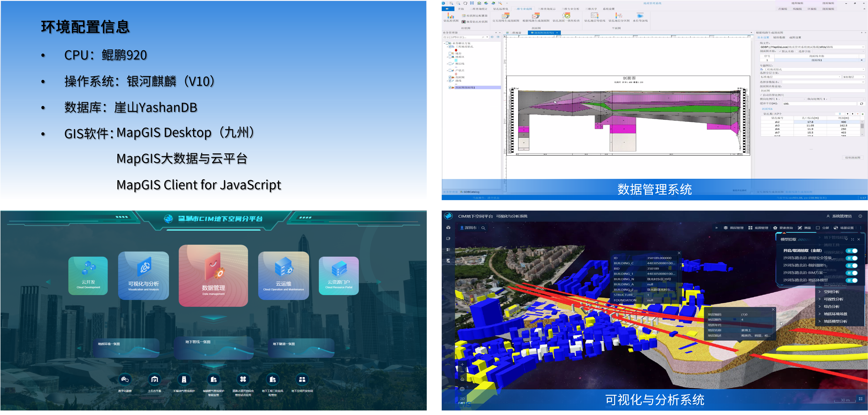This screenshot has height=415, width=868.
Task: Open 底图管理 in the CIM toolbar
Action: tap(758, 228)
